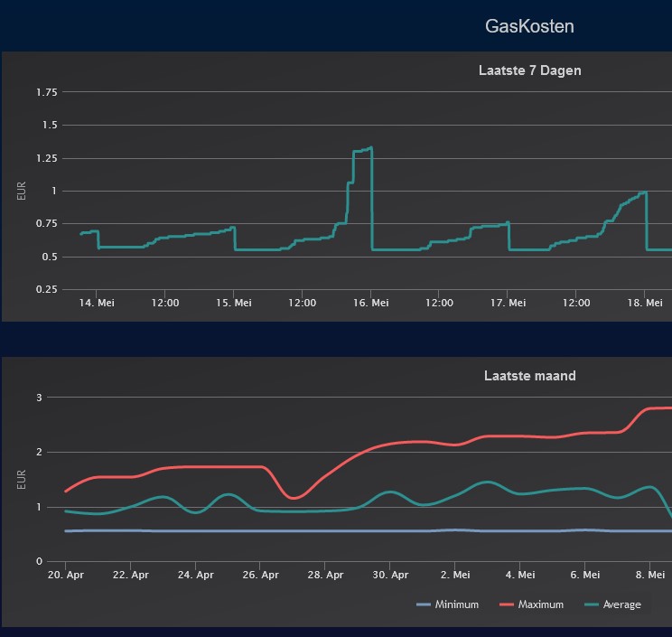The width and height of the screenshot is (672, 637).
Task: Click the '16. Mei' x-axis label
Action: click(371, 303)
